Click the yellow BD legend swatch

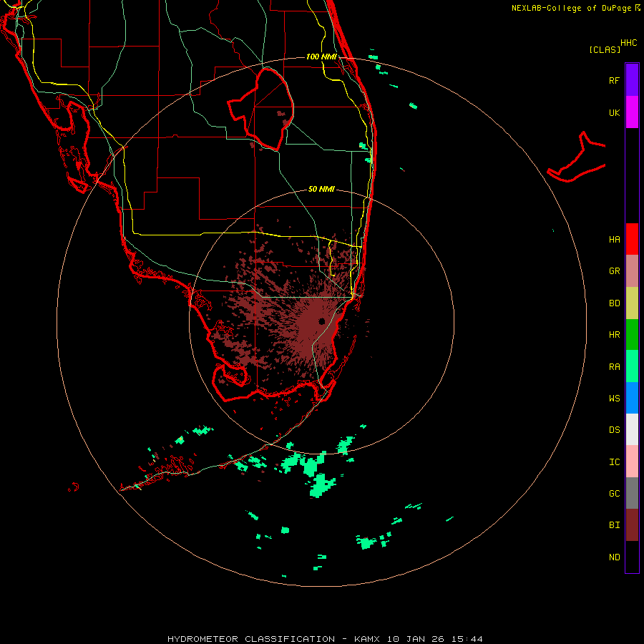coord(632,303)
